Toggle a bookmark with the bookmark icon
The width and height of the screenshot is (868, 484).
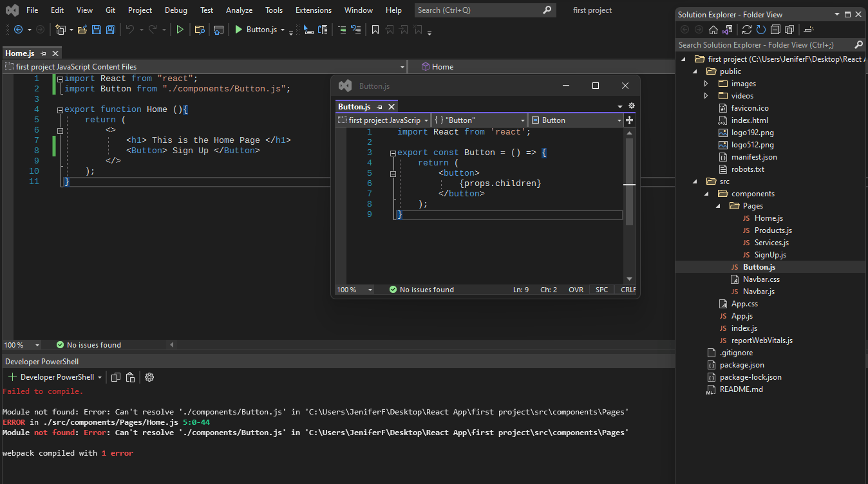coord(375,30)
